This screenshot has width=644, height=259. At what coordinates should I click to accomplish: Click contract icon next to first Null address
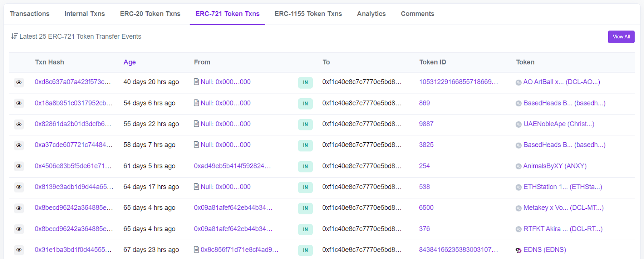196,82
